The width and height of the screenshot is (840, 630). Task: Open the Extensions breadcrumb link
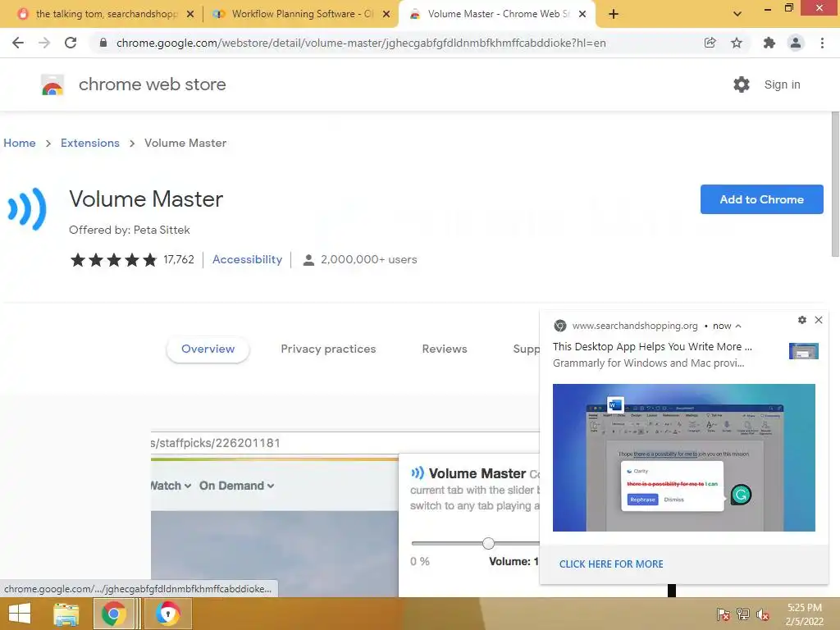(90, 143)
